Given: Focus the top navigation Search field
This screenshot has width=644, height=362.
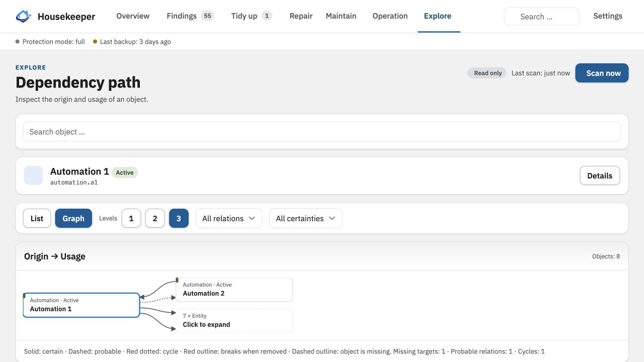Looking at the screenshot, I should pyautogui.click(x=541, y=17).
